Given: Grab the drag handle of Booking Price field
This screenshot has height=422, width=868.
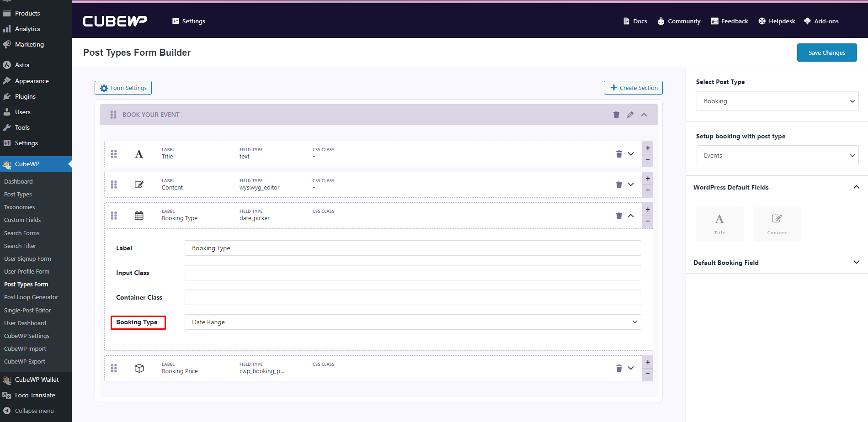Looking at the screenshot, I should tap(114, 368).
